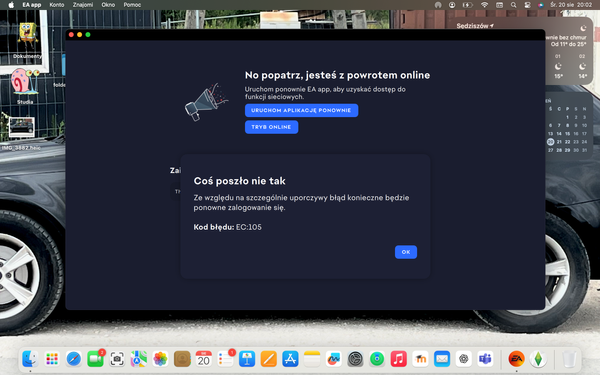Open the Konto menu
The width and height of the screenshot is (600, 375).
pyautogui.click(x=57, y=5)
